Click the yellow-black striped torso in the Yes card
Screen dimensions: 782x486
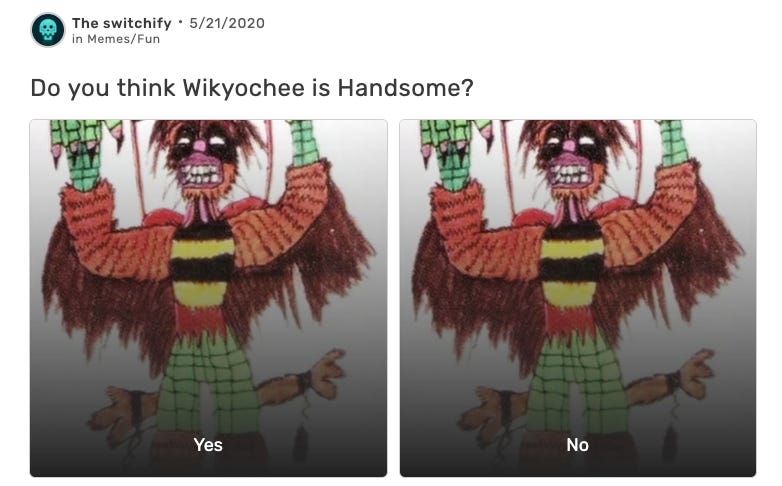[x=202, y=264]
